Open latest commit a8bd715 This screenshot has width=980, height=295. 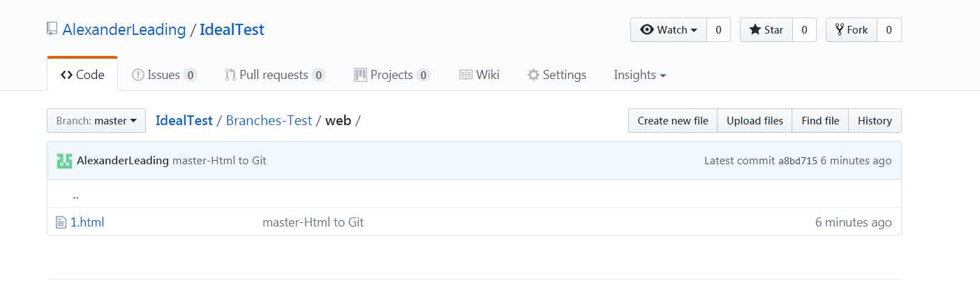pyautogui.click(x=797, y=161)
